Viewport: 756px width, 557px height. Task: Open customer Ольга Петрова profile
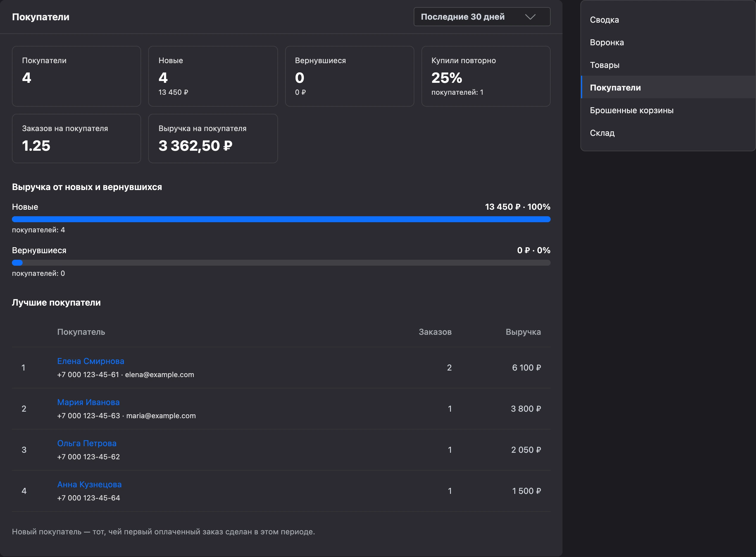[87, 444]
